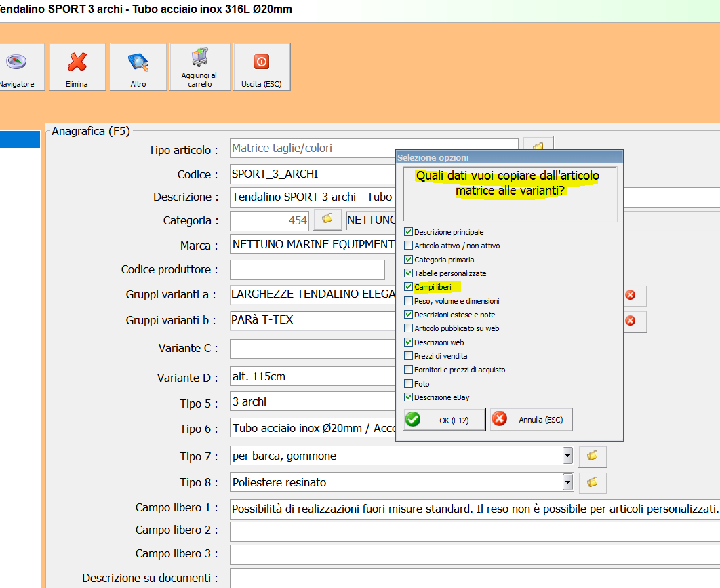The height and width of the screenshot is (588, 720).
Task: Check Articolo pubblicato su web option
Action: tap(408, 328)
